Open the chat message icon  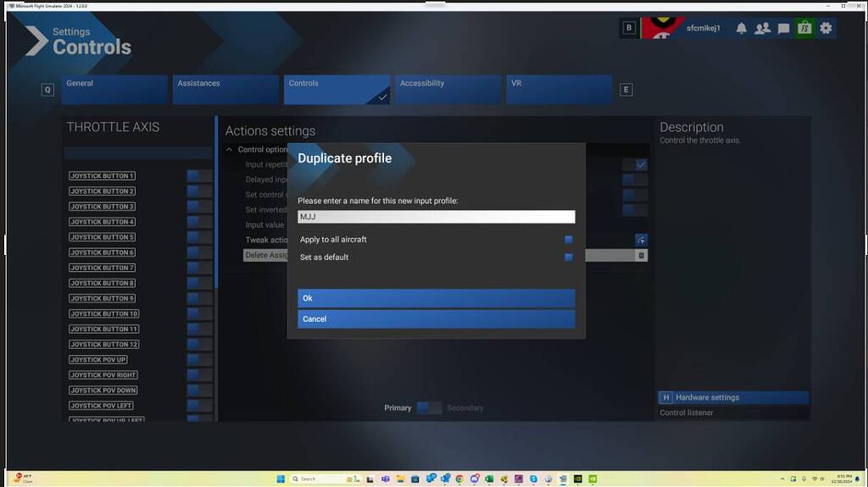783,28
